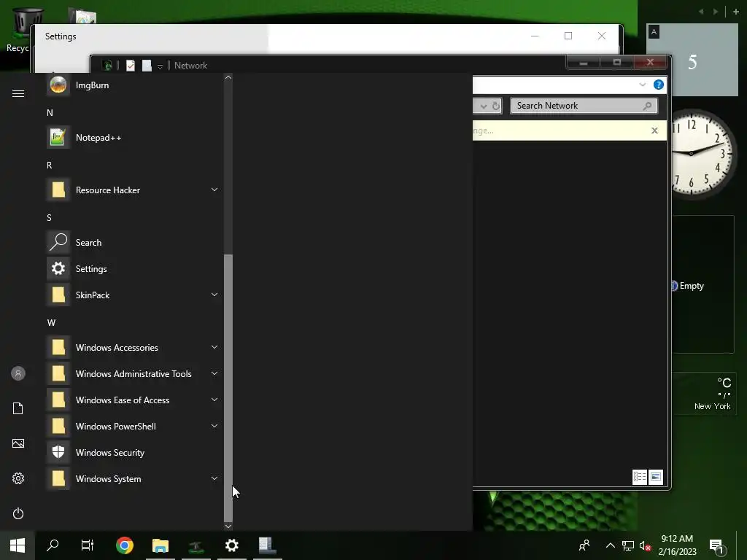747x560 pixels.
Task: Click the calendar gadget showing 5
Action: (x=692, y=60)
